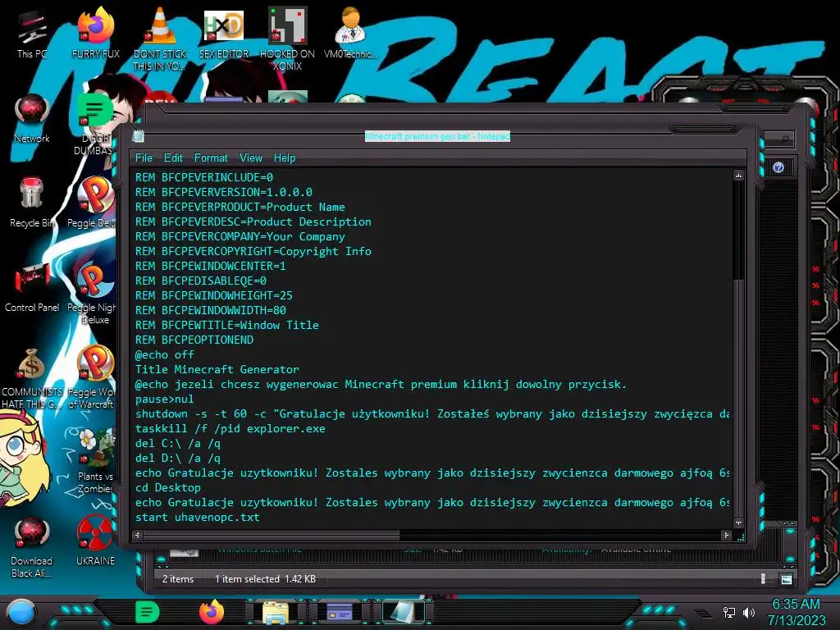Open the Control Panel desktop icon
This screenshot has height=630, width=840.
pyautogui.click(x=32, y=287)
